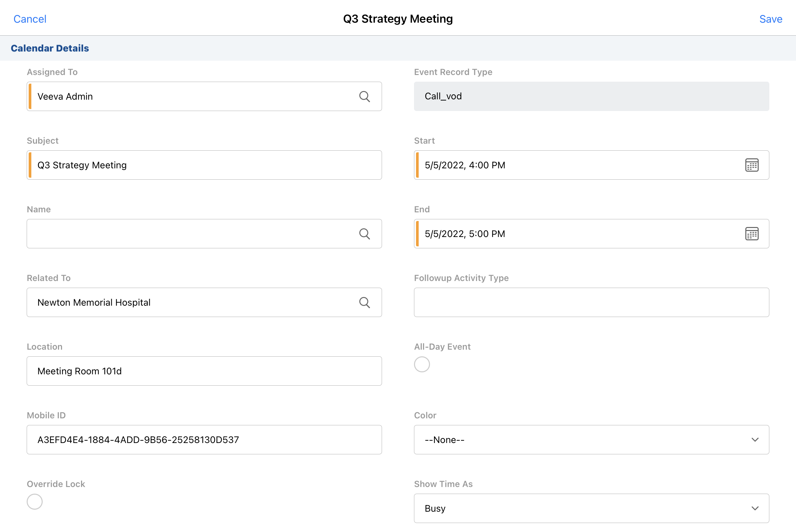Enable the Override Lock option
This screenshot has height=532, width=796.
35,501
